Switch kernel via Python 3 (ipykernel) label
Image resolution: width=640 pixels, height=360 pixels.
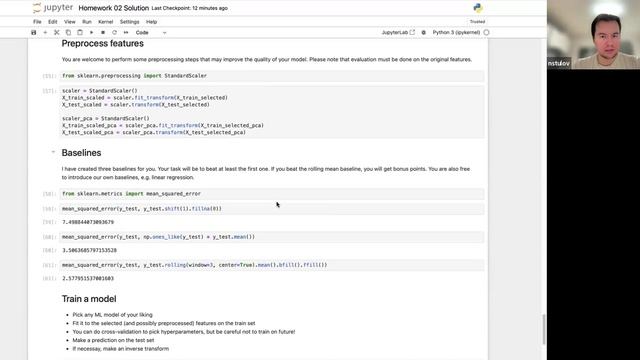click(456, 32)
